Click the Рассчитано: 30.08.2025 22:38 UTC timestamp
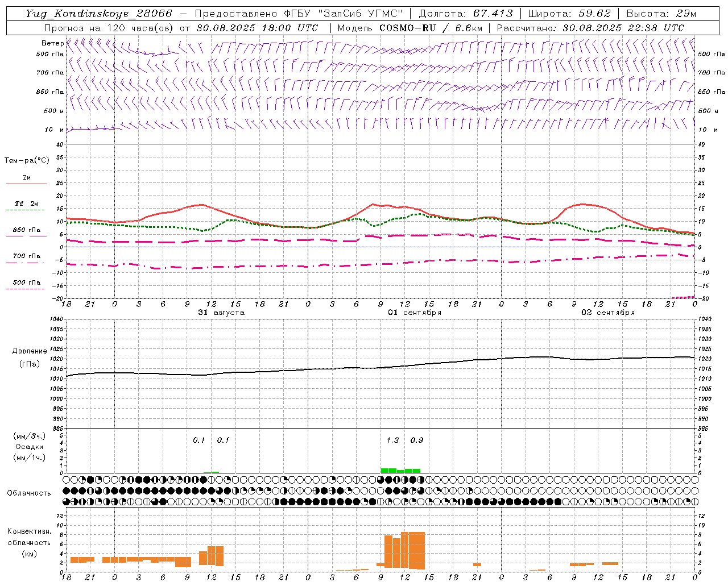The height and width of the screenshot is (582, 728). pos(590,28)
